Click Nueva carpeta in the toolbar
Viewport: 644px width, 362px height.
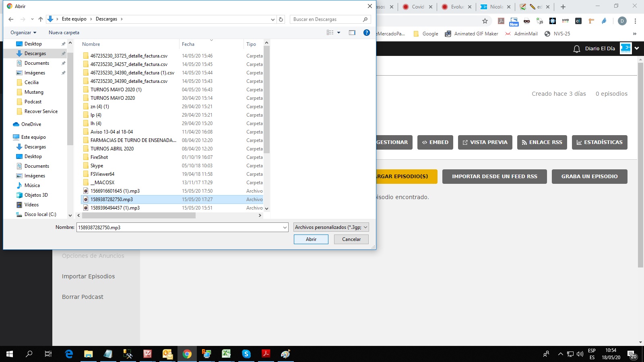pos(64,33)
